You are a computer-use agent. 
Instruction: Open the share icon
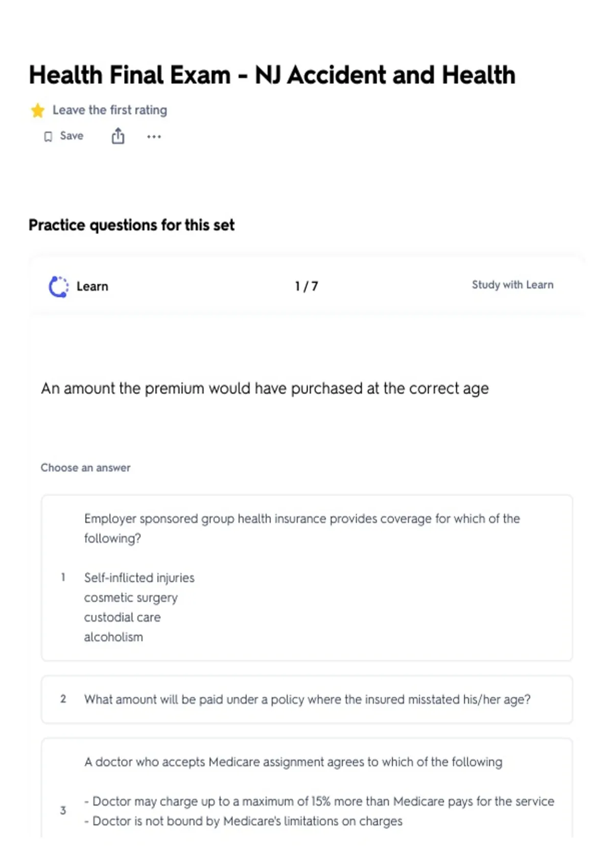(118, 136)
